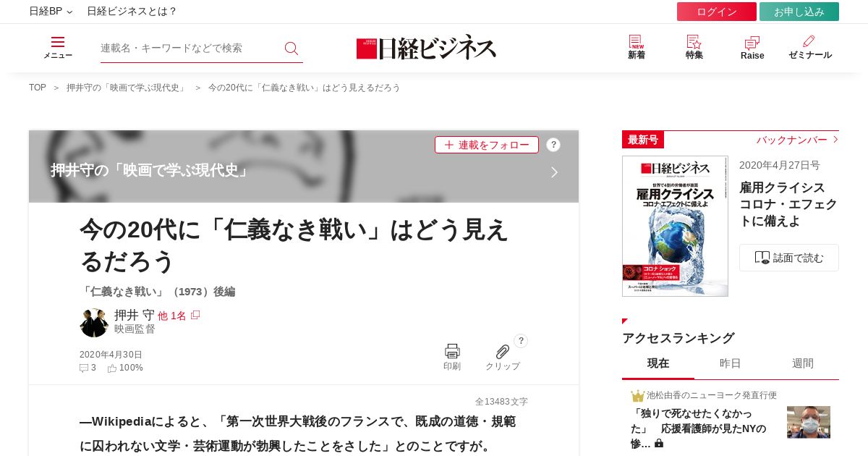Expand the 日経BP dropdown
The height and width of the screenshot is (456, 868).
tap(51, 12)
